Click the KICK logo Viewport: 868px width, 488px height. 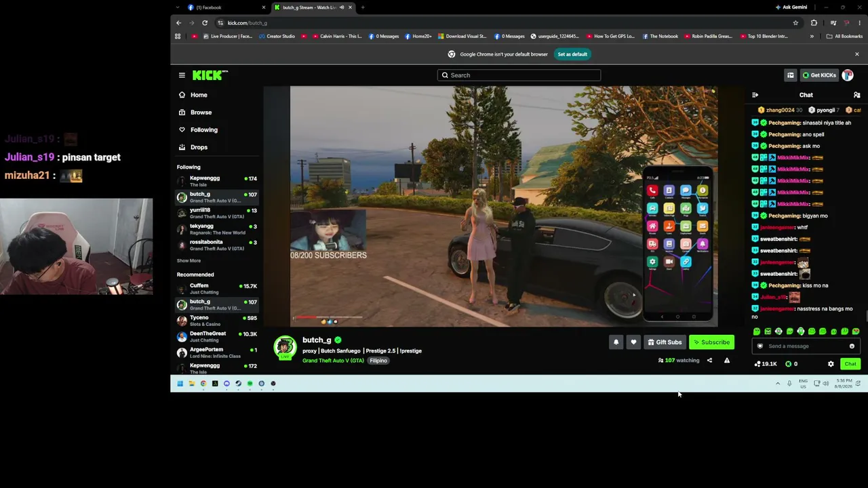210,75
